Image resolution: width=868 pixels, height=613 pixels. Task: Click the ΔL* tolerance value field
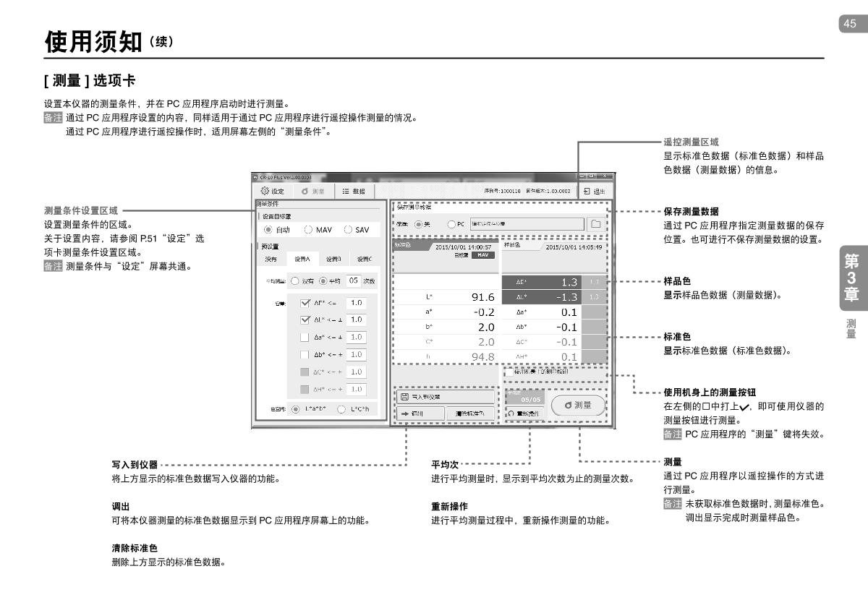point(356,320)
